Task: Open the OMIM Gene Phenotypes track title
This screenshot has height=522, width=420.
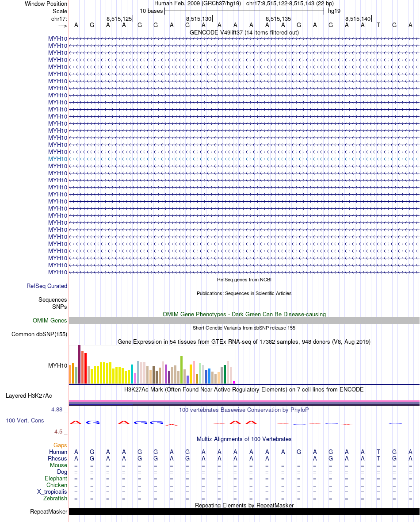Action: click(244, 314)
